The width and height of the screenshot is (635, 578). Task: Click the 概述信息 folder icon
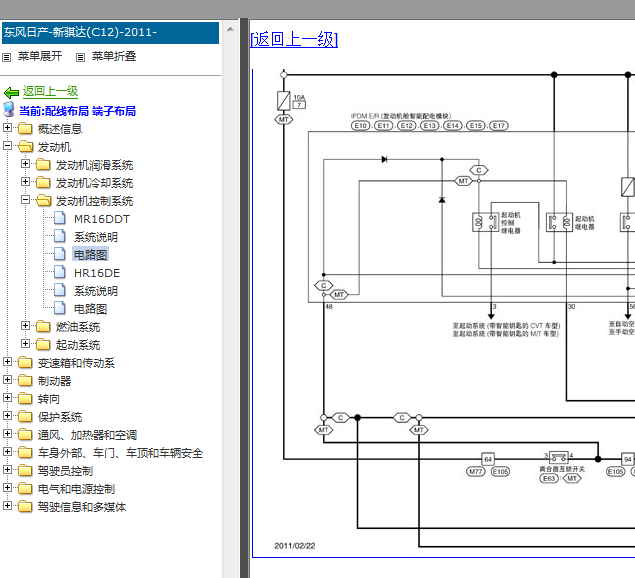coord(25,128)
